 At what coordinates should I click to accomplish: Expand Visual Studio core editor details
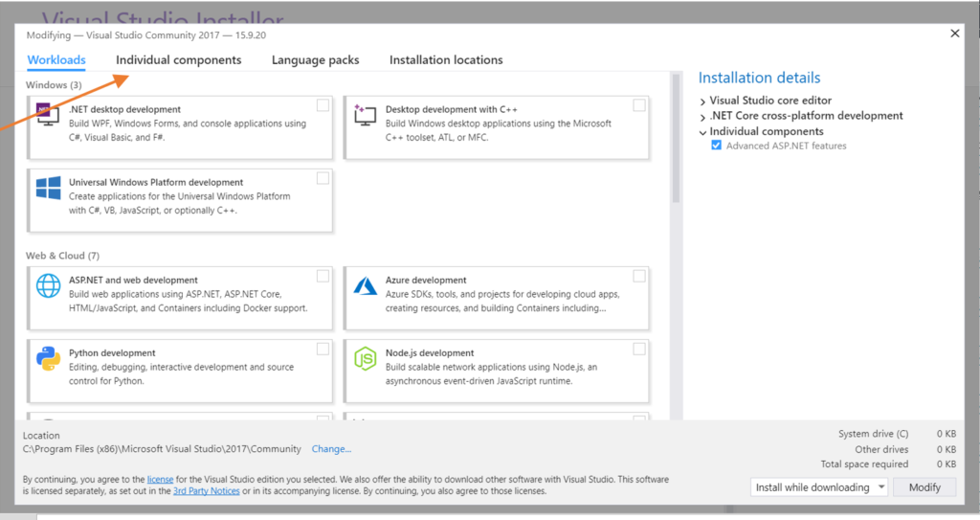(x=703, y=101)
